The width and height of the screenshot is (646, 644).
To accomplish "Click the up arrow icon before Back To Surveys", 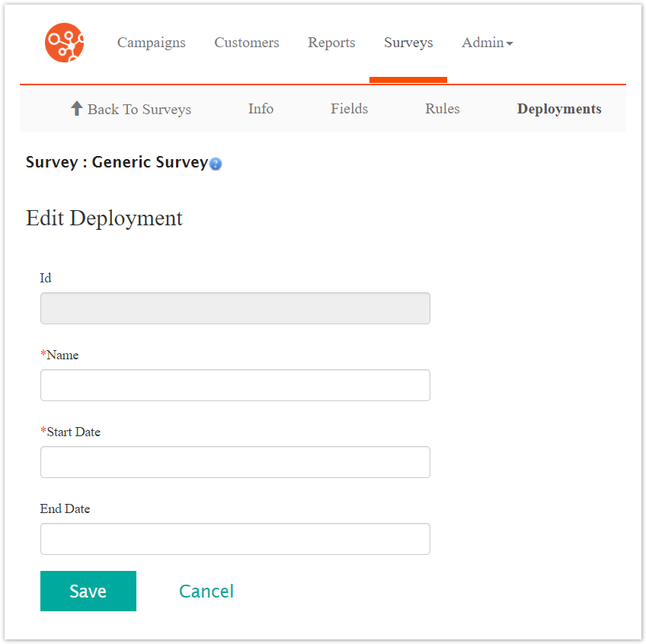I will [77, 108].
